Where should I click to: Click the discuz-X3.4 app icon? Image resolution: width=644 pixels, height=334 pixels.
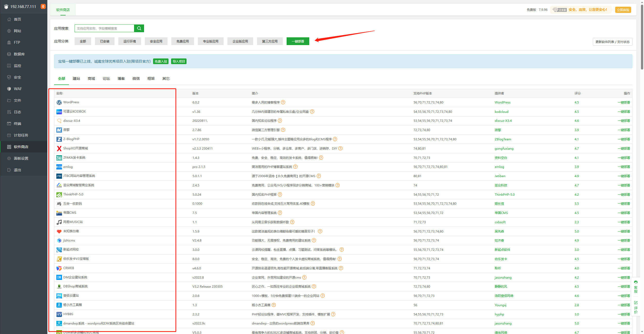59,121
